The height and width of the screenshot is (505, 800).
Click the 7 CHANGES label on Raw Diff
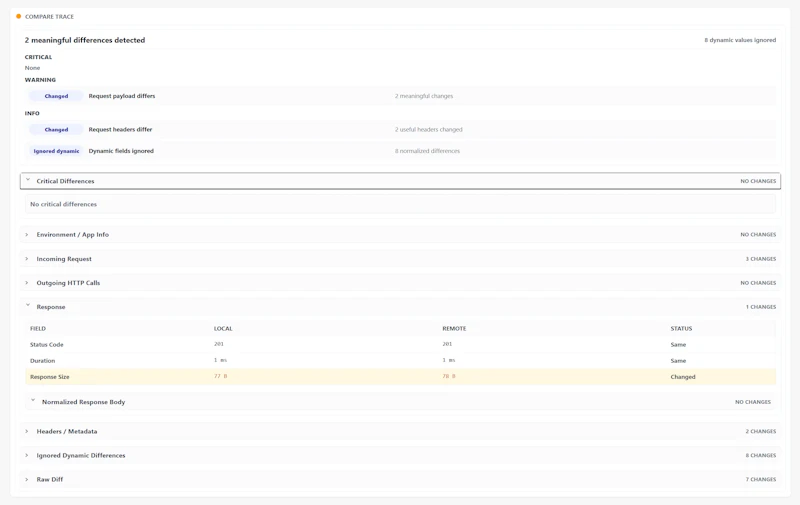[x=761, y=479]
